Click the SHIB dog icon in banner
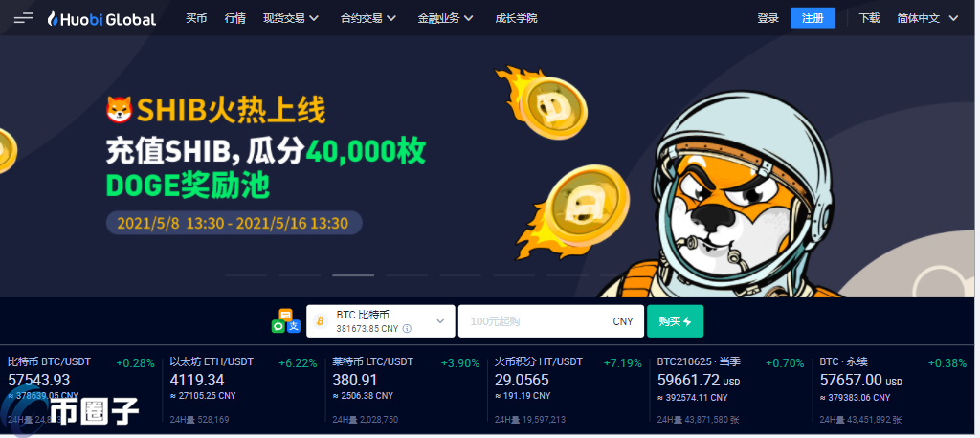Image resolution: width=980 pixels, height=438 pixels. (120, 111)
